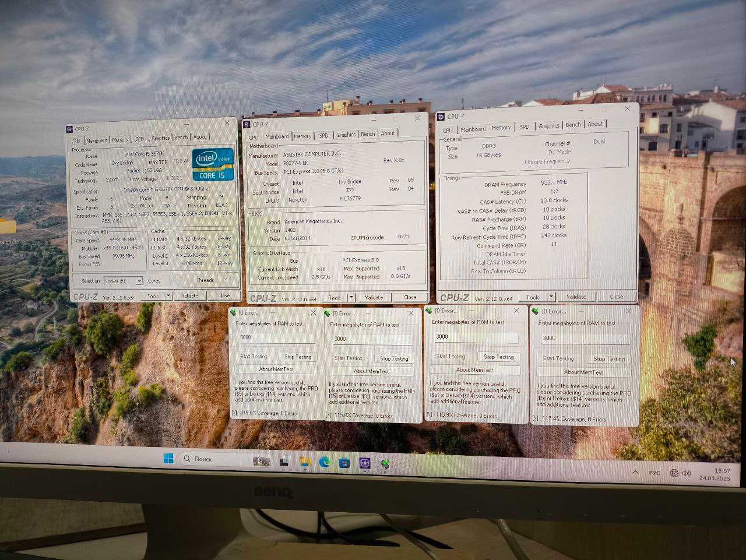746x560 pixels.
Task: Select the MemTest taskbar icon
Action: point(385,464)
